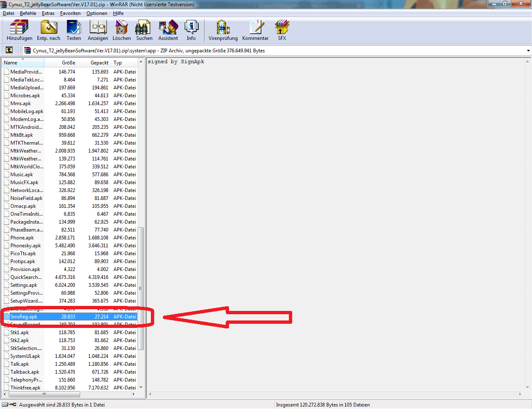
Task: Sort files by the Name column
Action: click(x=23, y=63)
